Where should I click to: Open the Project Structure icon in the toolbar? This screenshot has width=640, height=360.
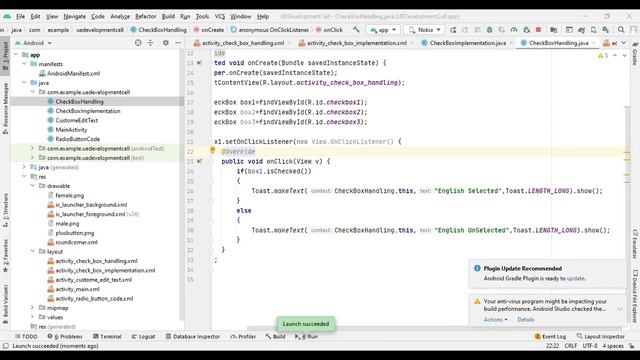(x=553, y=30)
